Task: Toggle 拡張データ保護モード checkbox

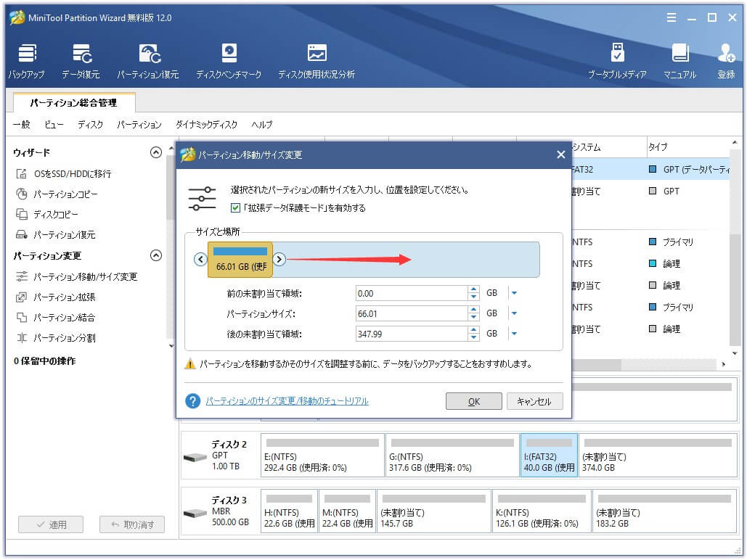Action: point(235,208)
